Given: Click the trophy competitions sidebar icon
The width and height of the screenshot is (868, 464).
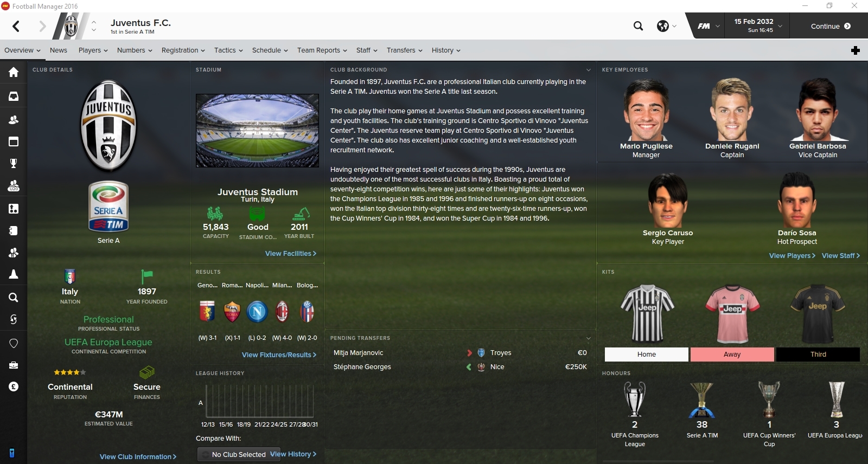Looking at the screenshot, I should click(x=14, y=163).
